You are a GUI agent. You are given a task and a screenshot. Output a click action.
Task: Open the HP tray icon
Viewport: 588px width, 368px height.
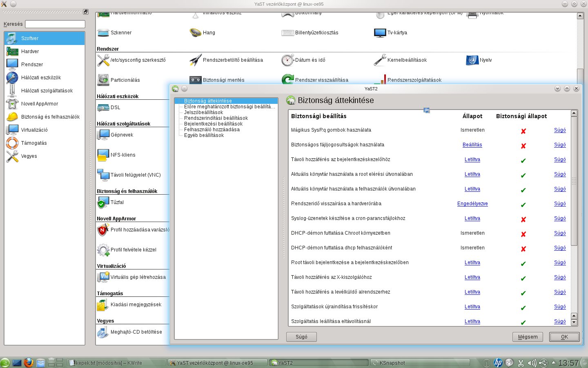[x=498, y=363]
